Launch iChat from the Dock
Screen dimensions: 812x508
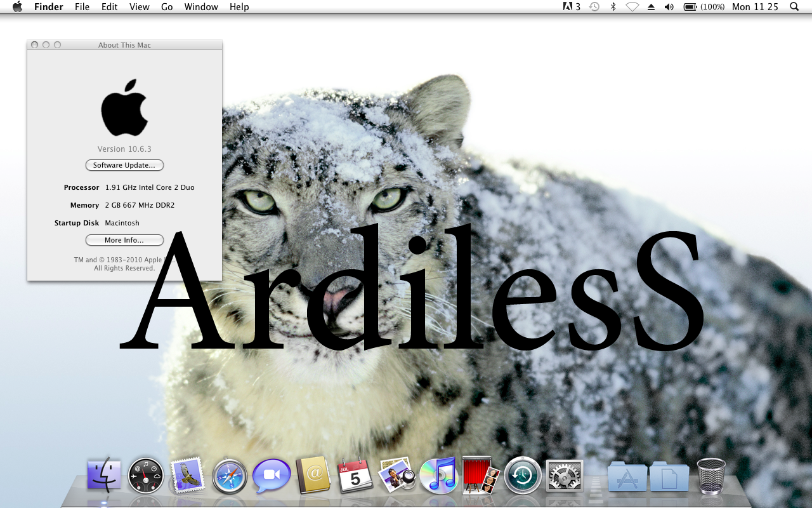point(272,476)
